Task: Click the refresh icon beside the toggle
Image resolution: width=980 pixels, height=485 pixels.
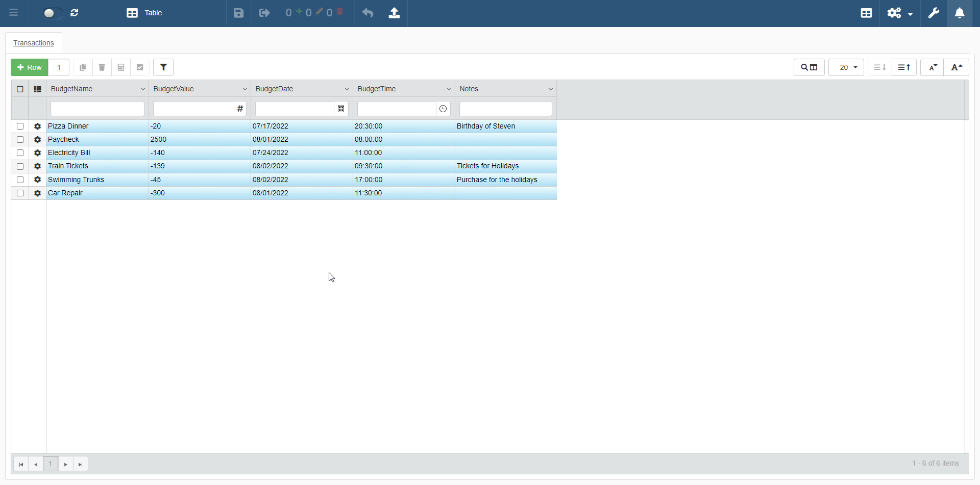Action: (x=75, y=13)
